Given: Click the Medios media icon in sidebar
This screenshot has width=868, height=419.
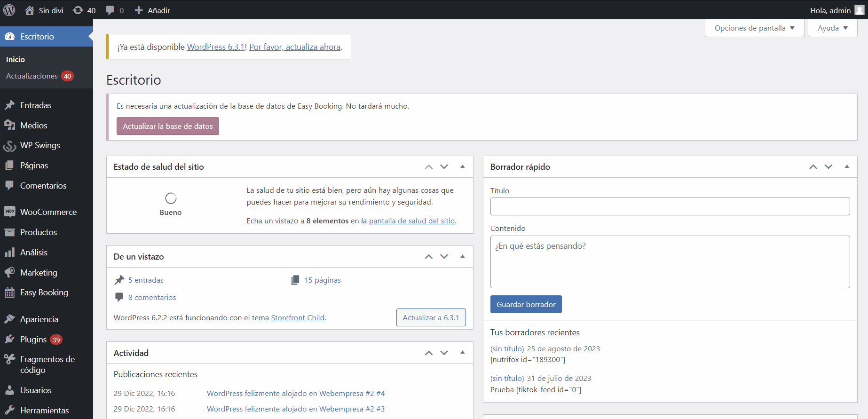Looking at the screenshot, I should pos(9,126).
